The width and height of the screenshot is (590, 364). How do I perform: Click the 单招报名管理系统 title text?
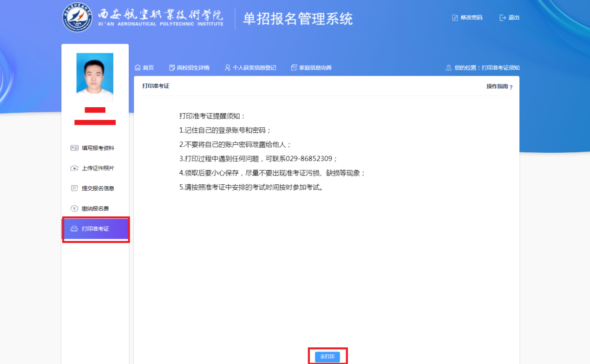click(x=298, y=19)
